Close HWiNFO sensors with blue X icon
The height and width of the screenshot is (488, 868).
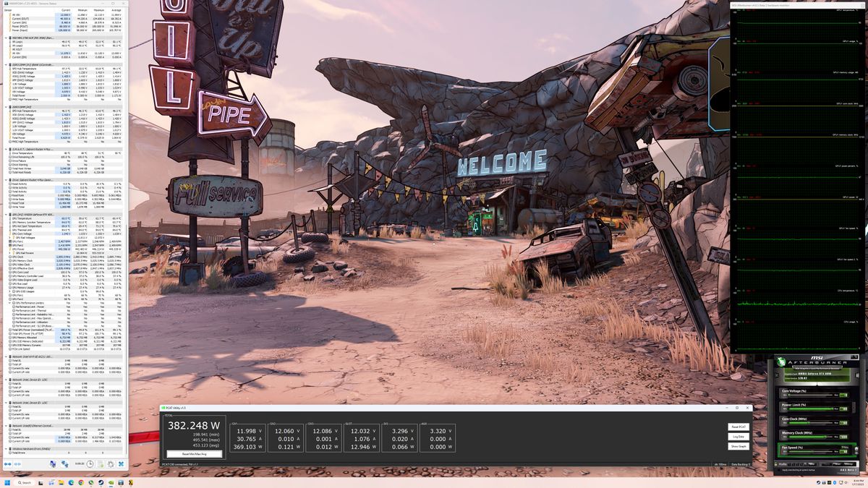point(121,463)
